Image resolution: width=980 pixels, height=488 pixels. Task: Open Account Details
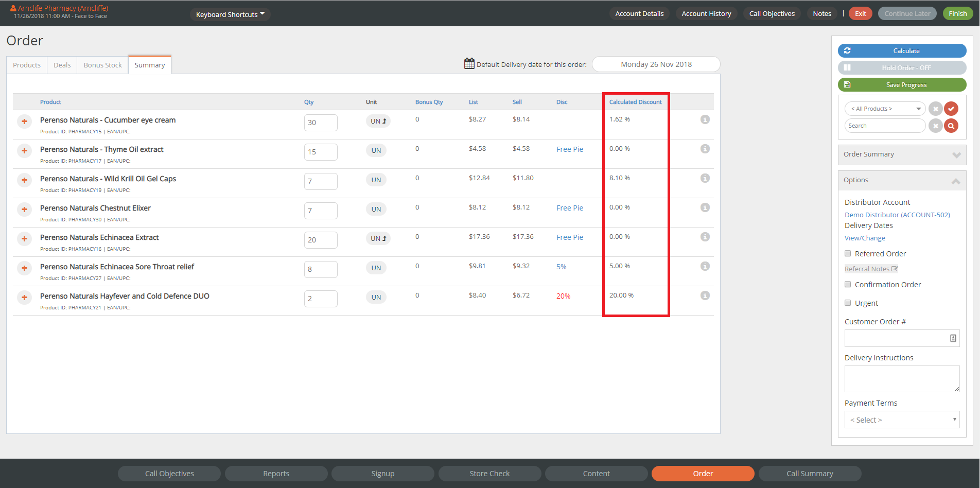(x=639, y=14)
